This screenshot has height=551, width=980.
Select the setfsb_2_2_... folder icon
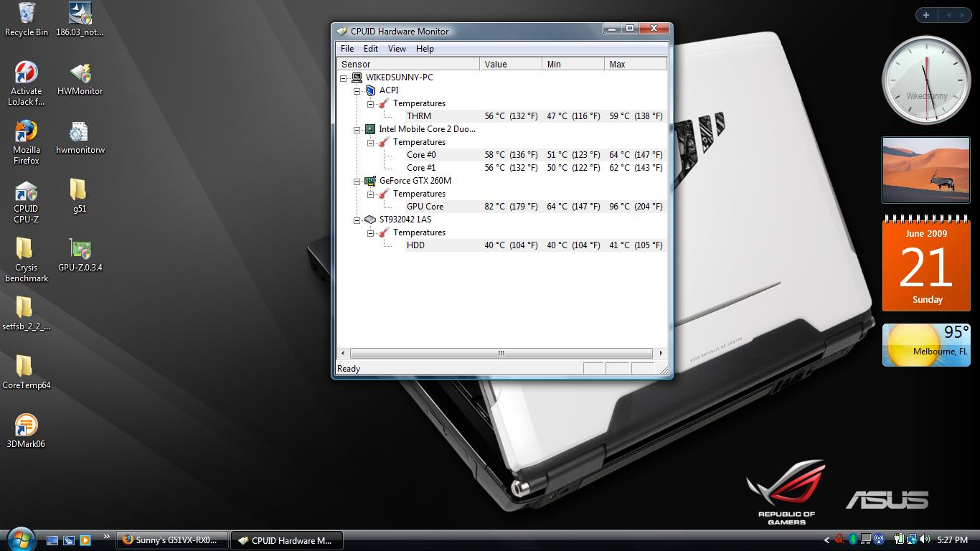click(x=27, y=314)
